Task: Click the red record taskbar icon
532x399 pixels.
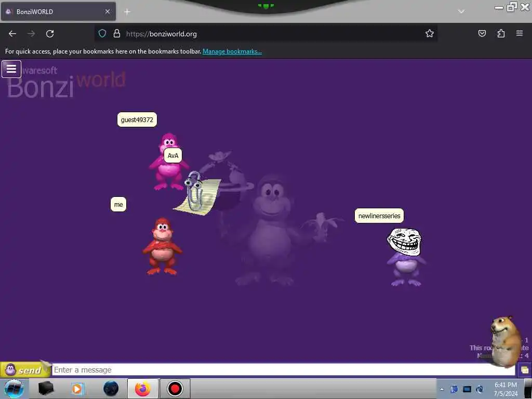Action: coord(175,389)
